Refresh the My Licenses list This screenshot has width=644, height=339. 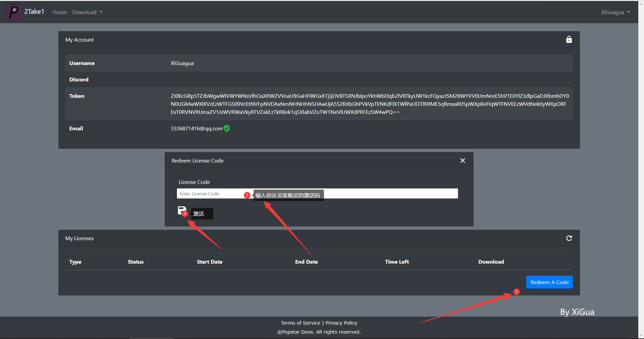569,238
